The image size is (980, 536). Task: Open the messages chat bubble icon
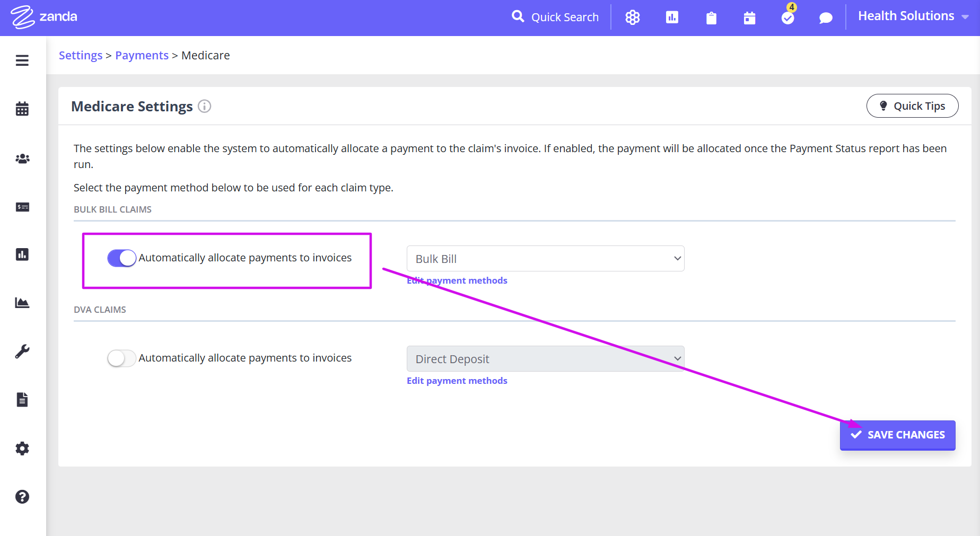pos(826,18)
